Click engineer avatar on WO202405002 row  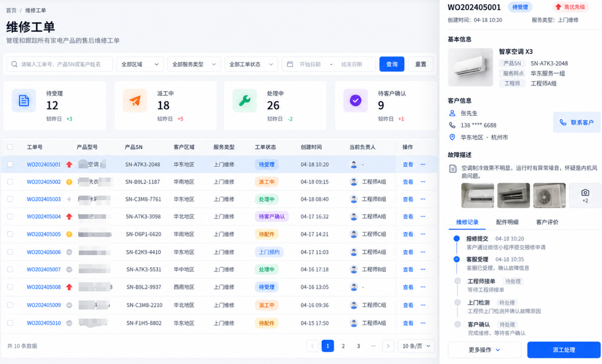[354, 182]
